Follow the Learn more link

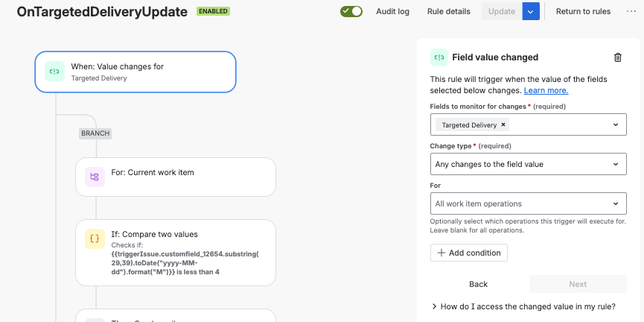pos(546,90)
